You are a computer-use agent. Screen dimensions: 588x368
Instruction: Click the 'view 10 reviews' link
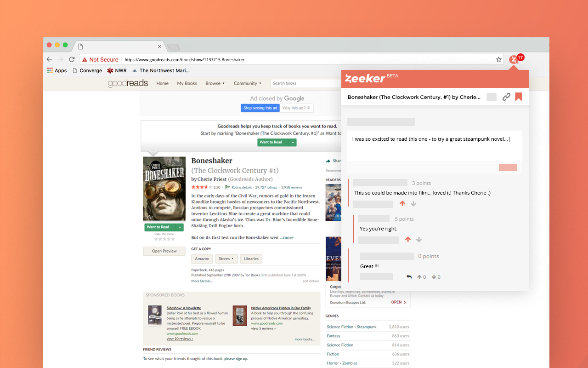point(180,339)
